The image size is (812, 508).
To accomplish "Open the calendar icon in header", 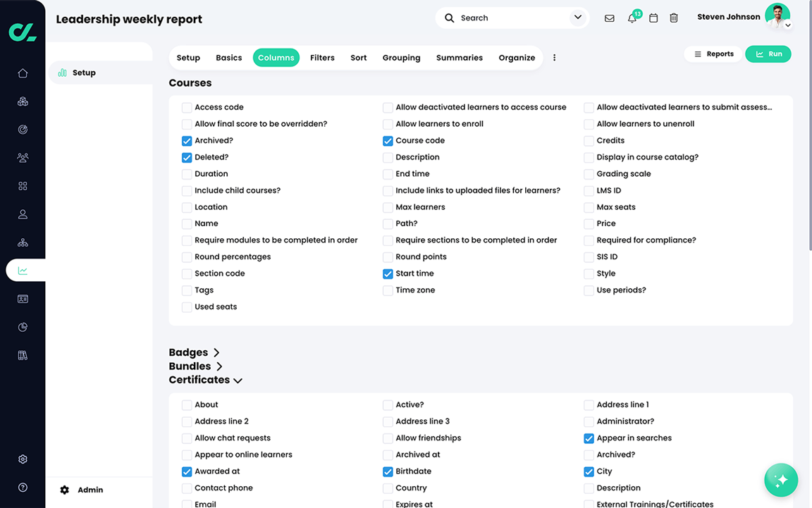I will coord(653,18).
